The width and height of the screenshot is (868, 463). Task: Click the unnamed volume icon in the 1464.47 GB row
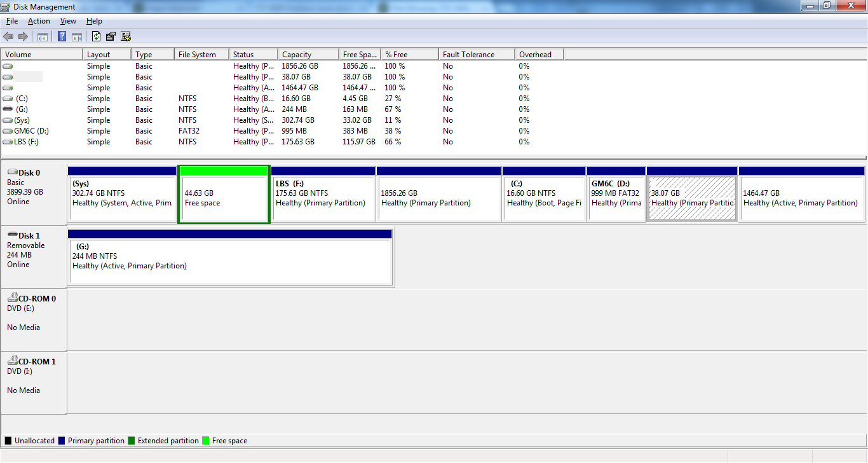click(8, 88)
